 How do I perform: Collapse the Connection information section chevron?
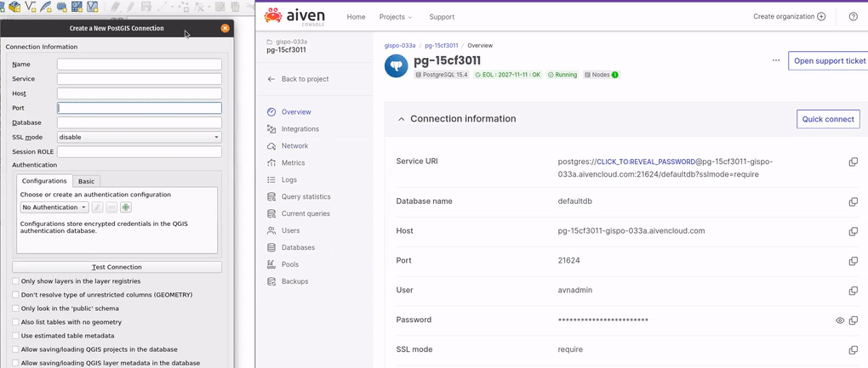click(x=401, y=119)
